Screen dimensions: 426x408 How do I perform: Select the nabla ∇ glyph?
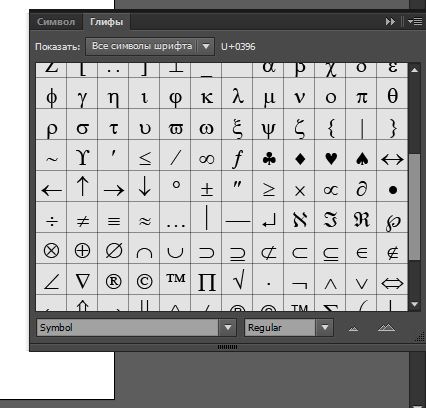pos(82,280)
